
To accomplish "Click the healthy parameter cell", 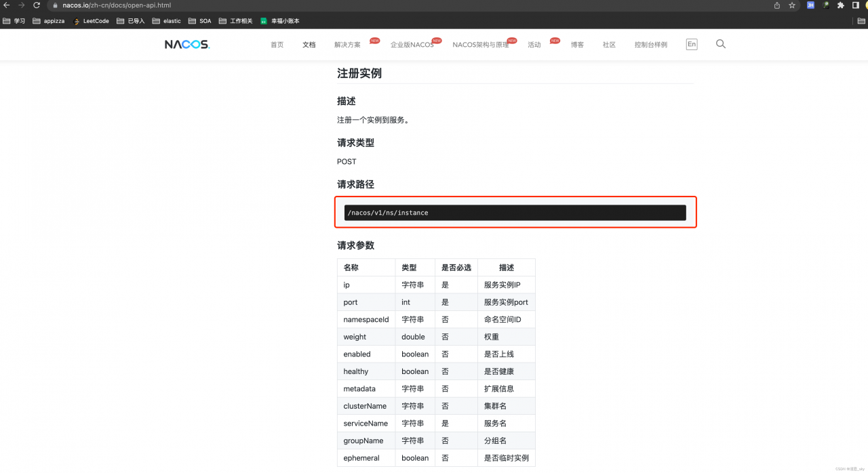I will click(x=366, y=371).
